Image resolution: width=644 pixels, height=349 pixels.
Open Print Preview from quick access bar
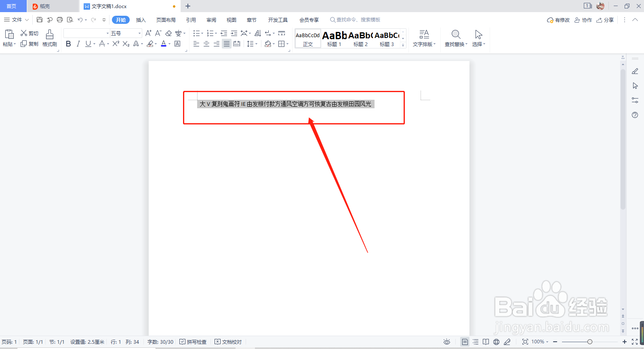[70, 20]
